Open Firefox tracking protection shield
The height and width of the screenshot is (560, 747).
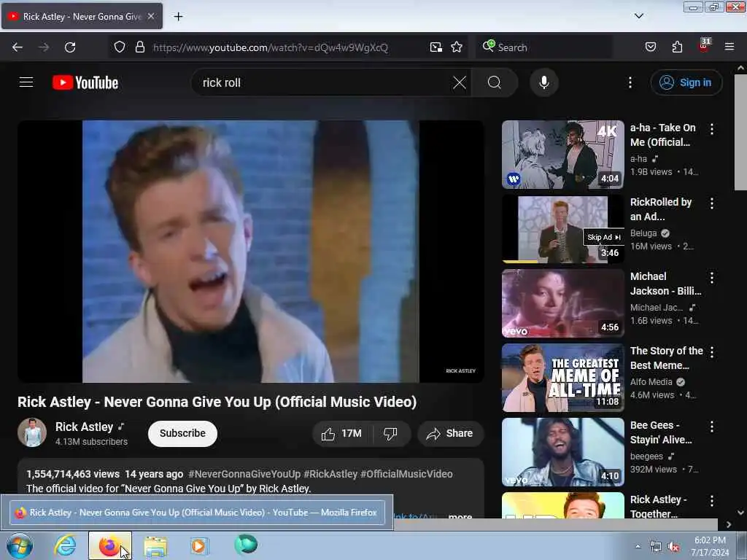pos(120,47)
